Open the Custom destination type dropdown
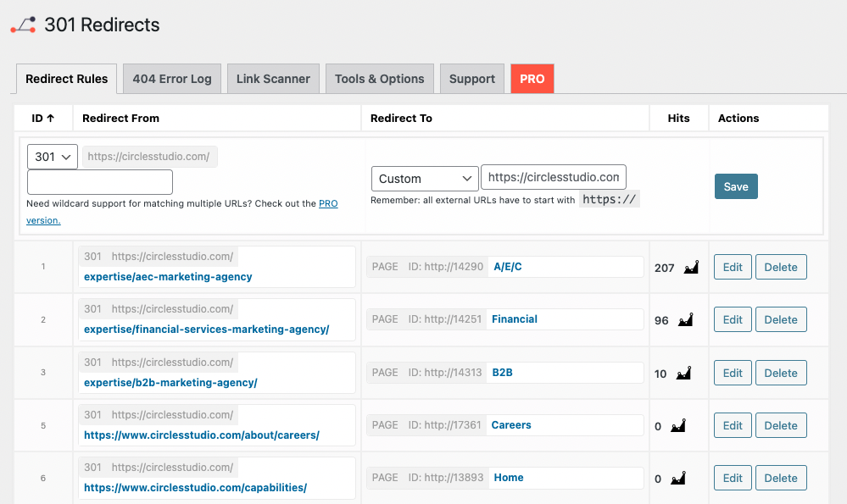Image resolution: width=847 pixels, height=504 pixels. click(x=424, y=178)
